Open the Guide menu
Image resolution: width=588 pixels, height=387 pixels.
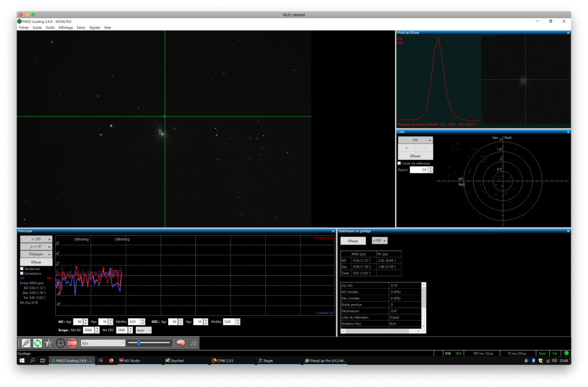[x=37, y=28]
